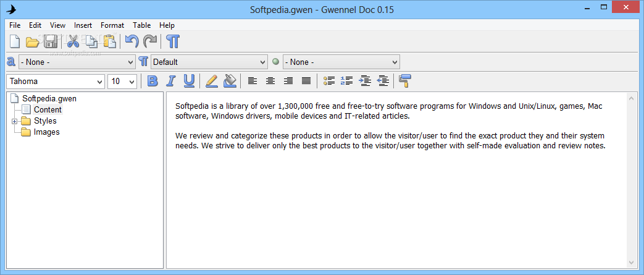Open the paragraph style dropdown showing Default
Screen dimensions: 644x275
pyautogui.click(x=209, y=62)
